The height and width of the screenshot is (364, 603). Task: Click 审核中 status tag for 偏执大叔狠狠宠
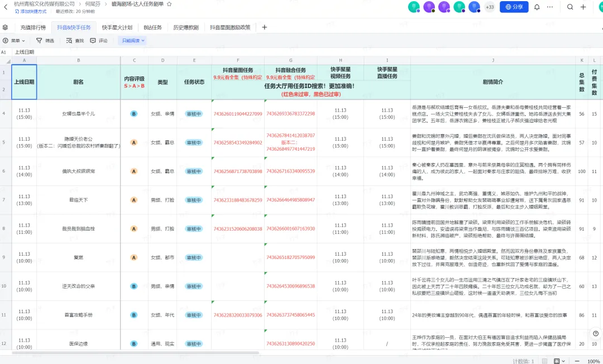[x=194, y=171]
